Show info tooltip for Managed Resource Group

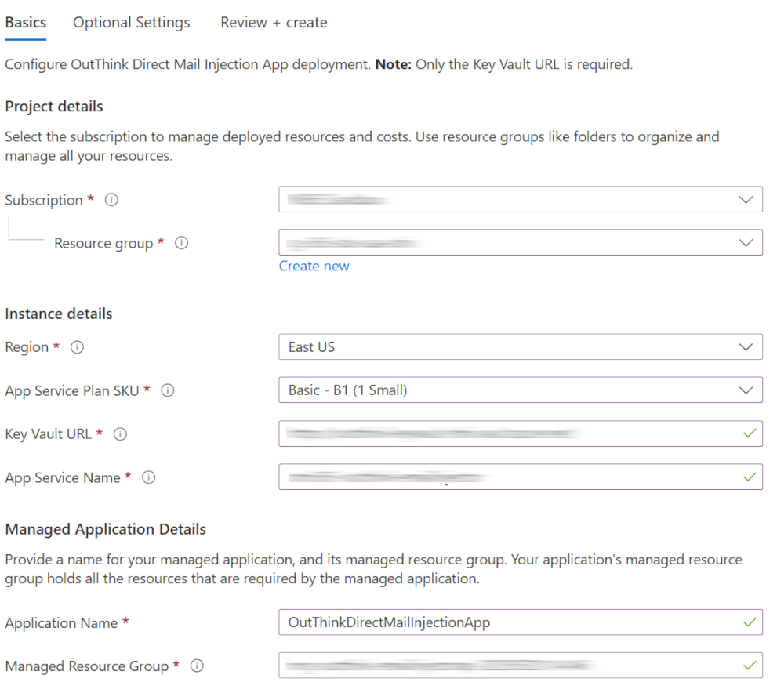pos(197,666)
